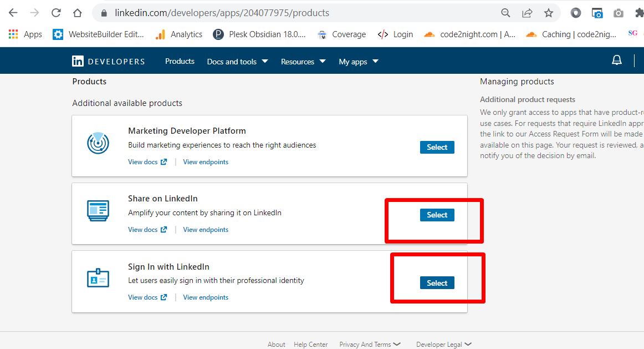
Task: Share this page via the share icon
Action: pyautogui.click(x=527, y=13)
